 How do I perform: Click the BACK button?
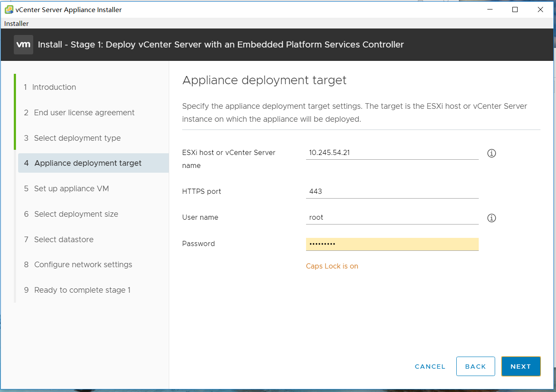[475, 367]
